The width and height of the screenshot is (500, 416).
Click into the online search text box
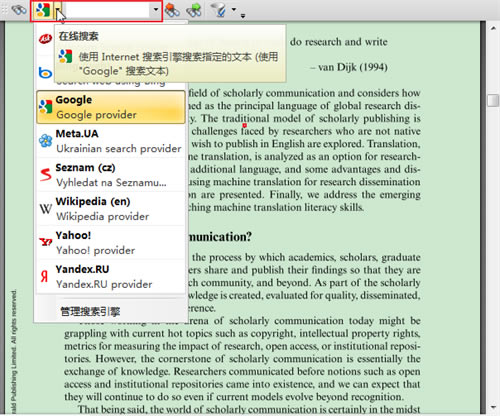tap(106, 10)
